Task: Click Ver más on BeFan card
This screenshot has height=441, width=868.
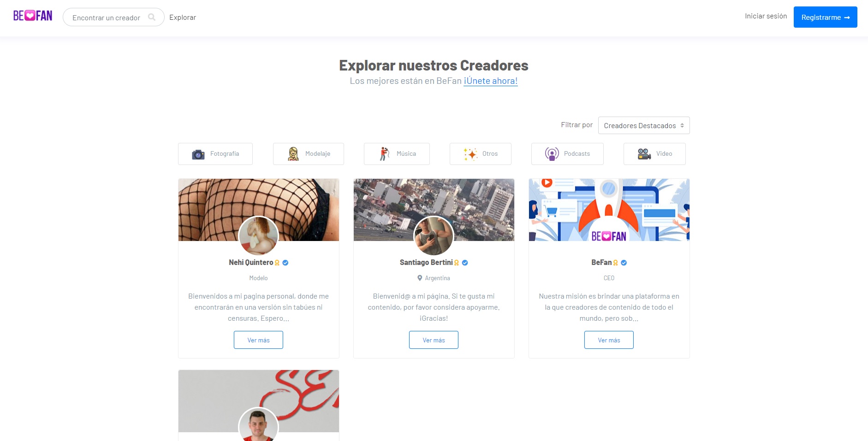Action: [609, 340]
